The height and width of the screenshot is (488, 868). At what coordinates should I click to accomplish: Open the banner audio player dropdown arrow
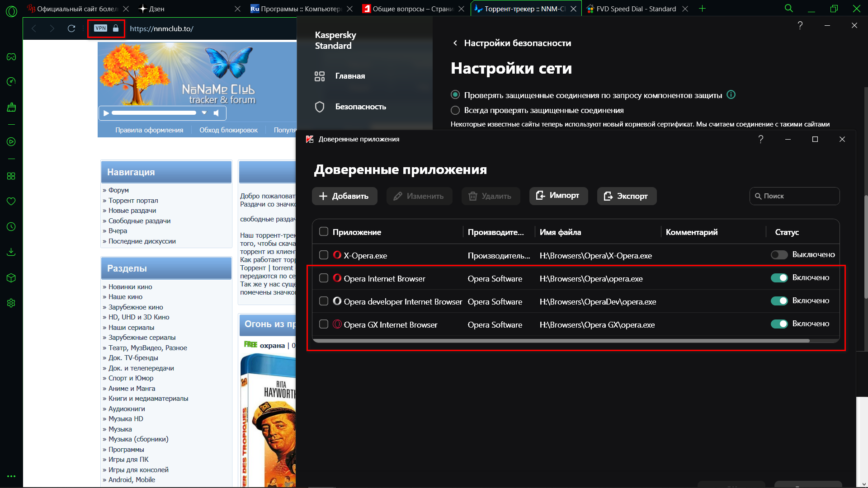pyautogui.click(x=204, y=113)
